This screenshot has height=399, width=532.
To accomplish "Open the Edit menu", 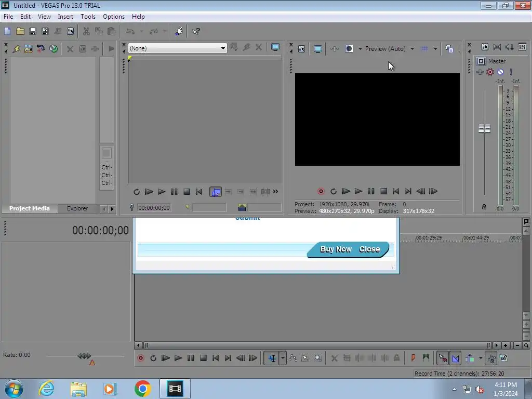I will [25, 17].
